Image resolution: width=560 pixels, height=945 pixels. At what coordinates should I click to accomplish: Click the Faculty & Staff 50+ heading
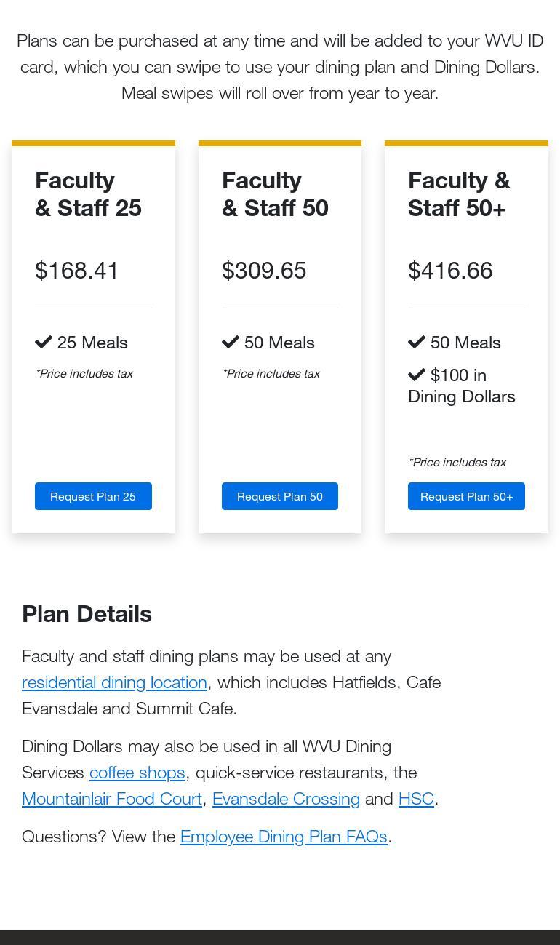[459, 194]
